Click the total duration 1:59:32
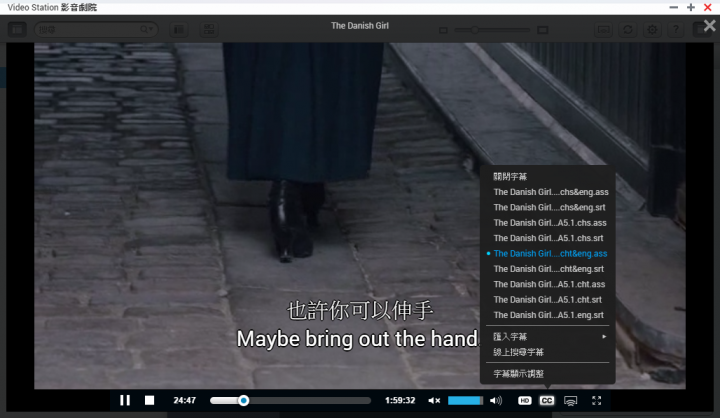This screenshot has width=720, height=418. [x=400, y=401]
